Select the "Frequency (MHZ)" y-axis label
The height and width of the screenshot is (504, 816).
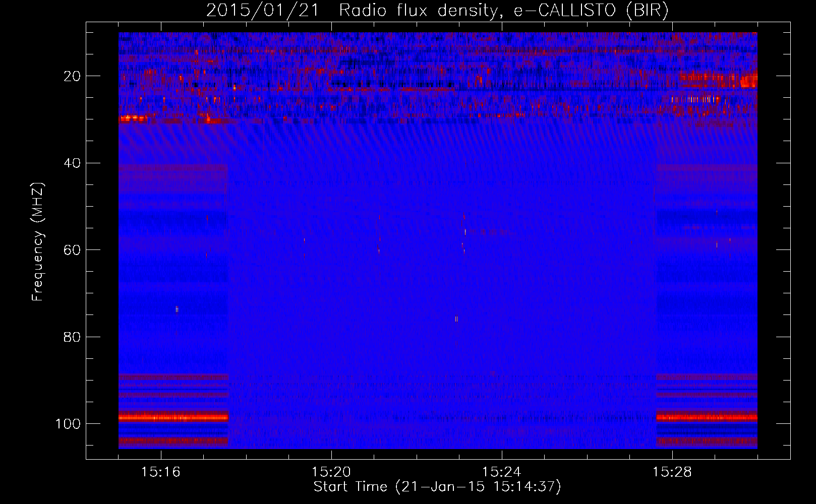point(38,241)
